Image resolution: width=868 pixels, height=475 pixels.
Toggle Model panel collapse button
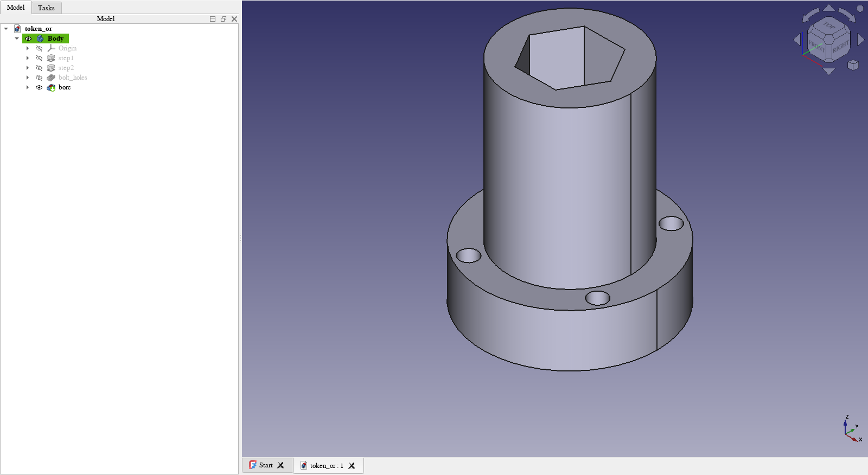(x=213, y=19)
